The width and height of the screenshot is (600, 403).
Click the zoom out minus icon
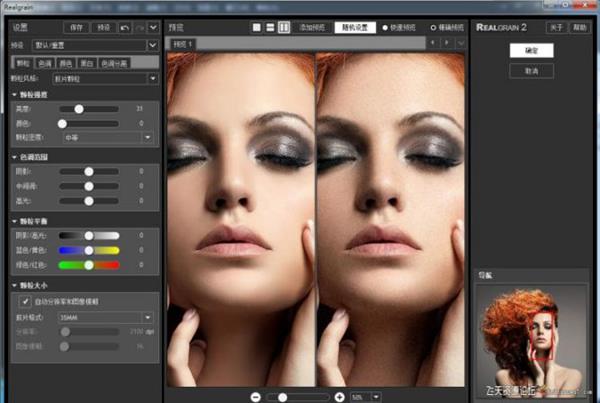(x=256, y=397)
